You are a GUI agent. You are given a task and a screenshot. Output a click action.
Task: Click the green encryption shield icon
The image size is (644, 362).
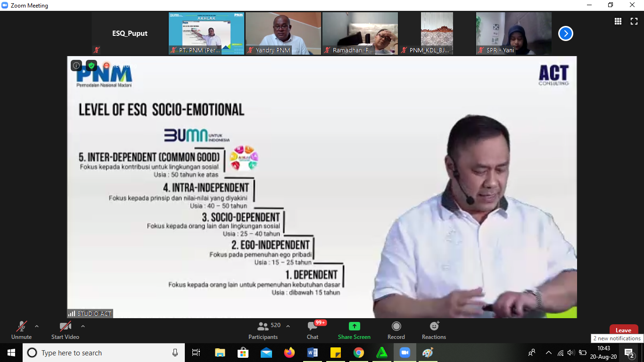91,66
